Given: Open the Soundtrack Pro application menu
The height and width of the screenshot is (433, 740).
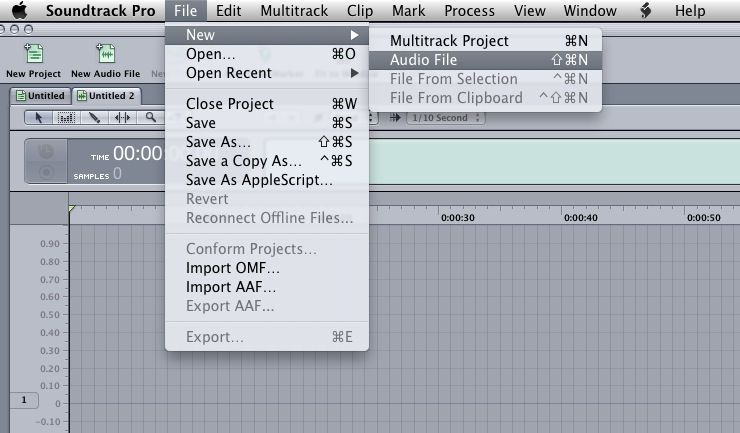Looking at the screenshot, I should (100, 10).
